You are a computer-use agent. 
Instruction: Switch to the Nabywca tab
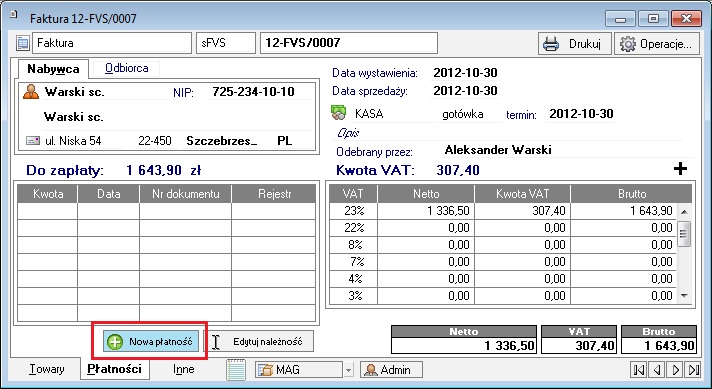(x=53, y=69)
